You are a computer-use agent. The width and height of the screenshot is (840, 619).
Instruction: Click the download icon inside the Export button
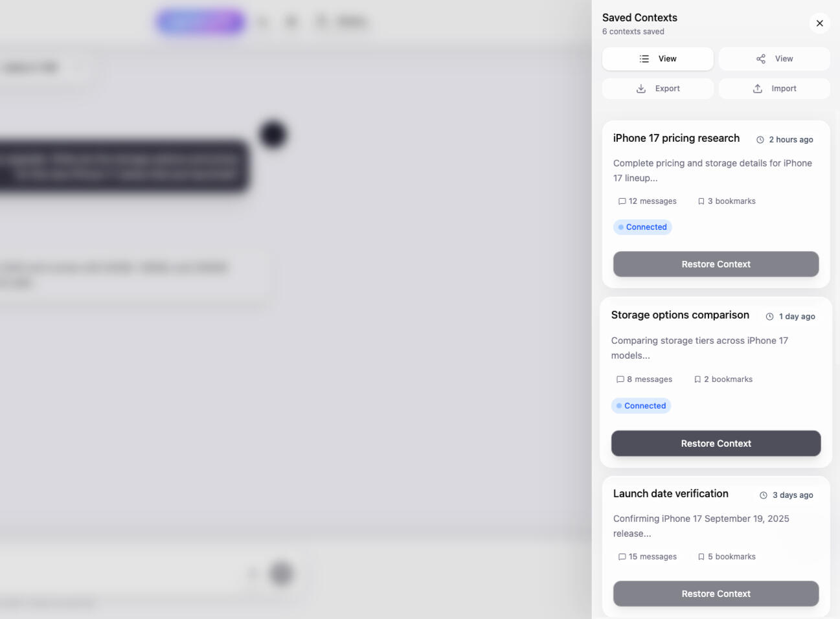tap(641, 88)
